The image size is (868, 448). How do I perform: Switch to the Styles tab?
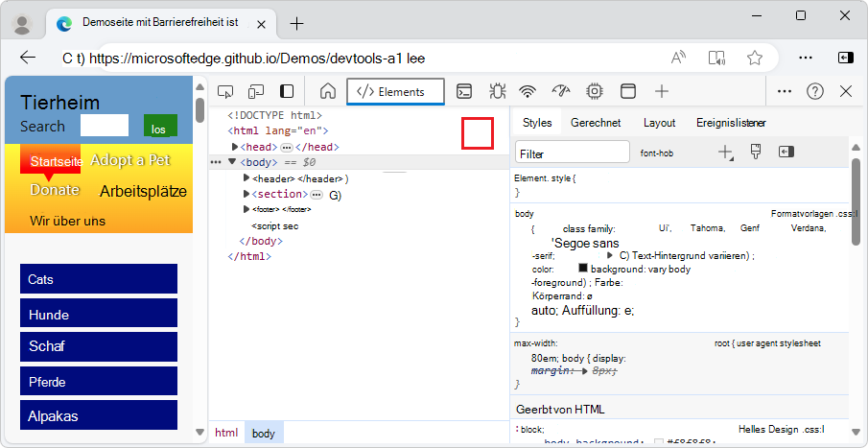tap(537, 123)
